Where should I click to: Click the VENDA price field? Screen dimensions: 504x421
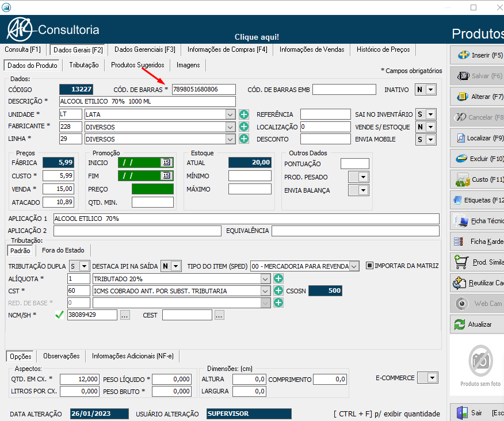pyautogui.click(x=58, y=189)
